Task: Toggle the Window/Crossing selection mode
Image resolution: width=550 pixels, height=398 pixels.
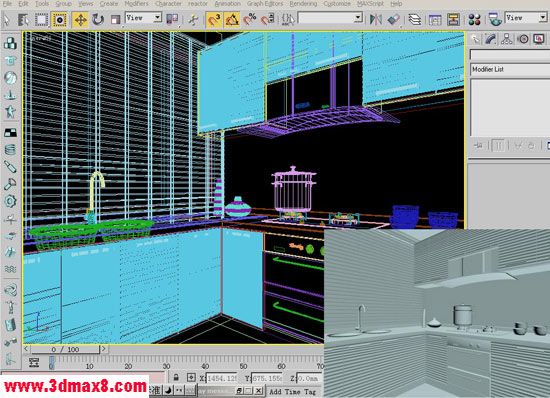Action: 59,20
